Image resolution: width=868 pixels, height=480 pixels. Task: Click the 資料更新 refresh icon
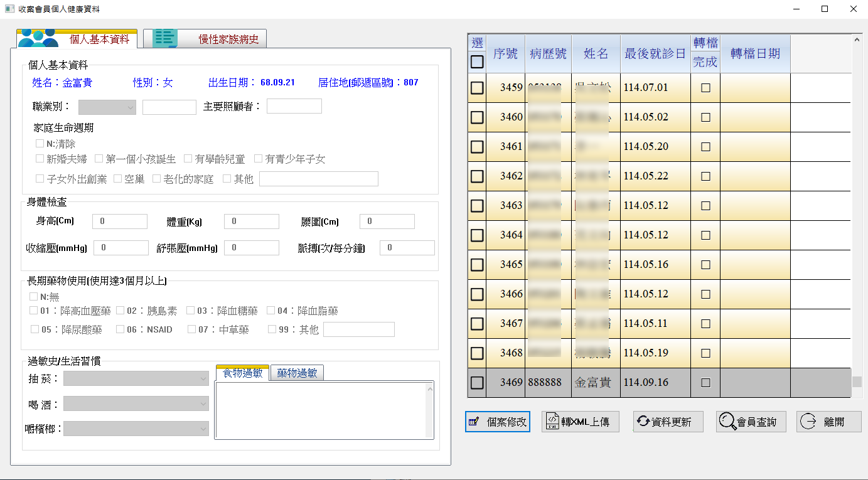click(643, 422)
